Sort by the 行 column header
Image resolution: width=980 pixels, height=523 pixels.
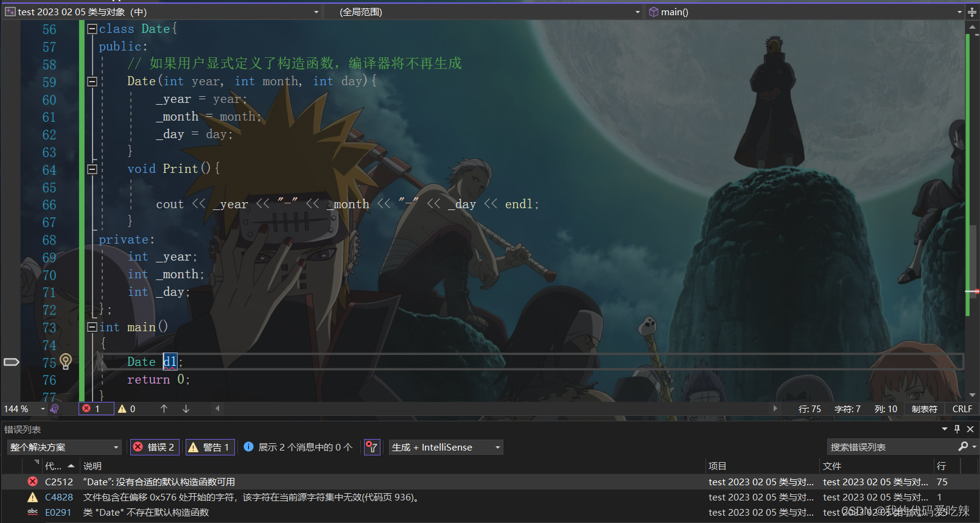[x=947, y=466]
